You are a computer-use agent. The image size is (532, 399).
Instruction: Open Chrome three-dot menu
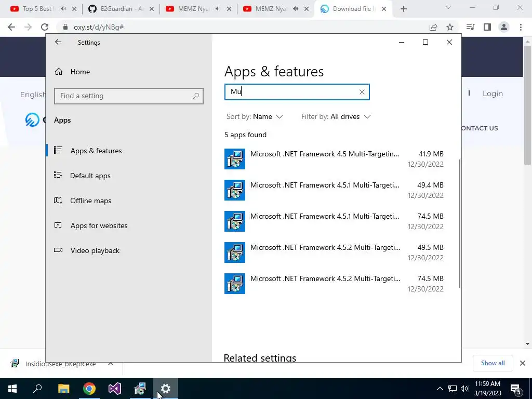tap(521, 27)
